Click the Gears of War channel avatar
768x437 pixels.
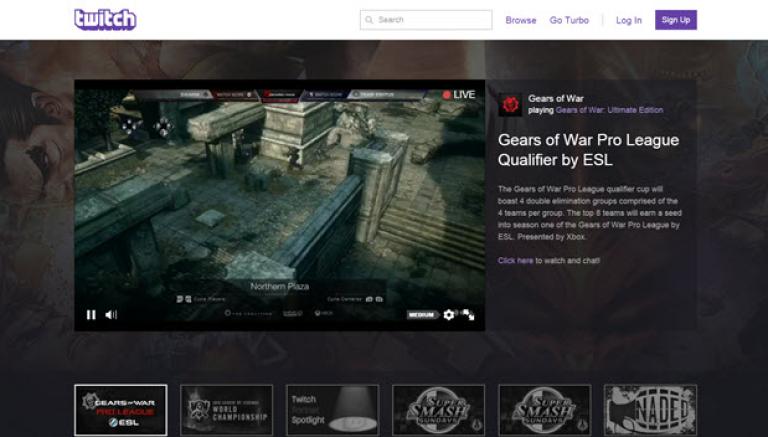tap(510, 104)
